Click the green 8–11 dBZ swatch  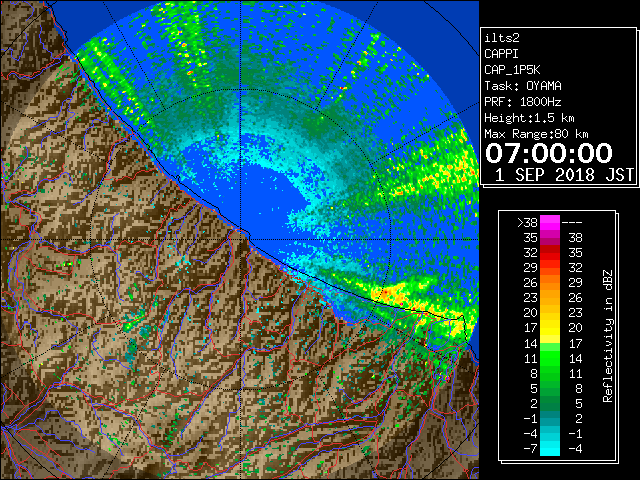pos(550,373)
